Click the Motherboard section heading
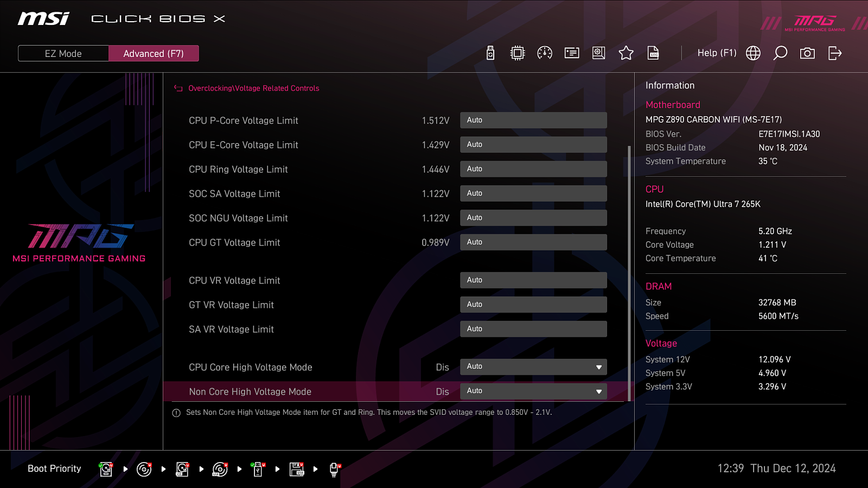The image size is (868, 488). (x=673, y=105)
